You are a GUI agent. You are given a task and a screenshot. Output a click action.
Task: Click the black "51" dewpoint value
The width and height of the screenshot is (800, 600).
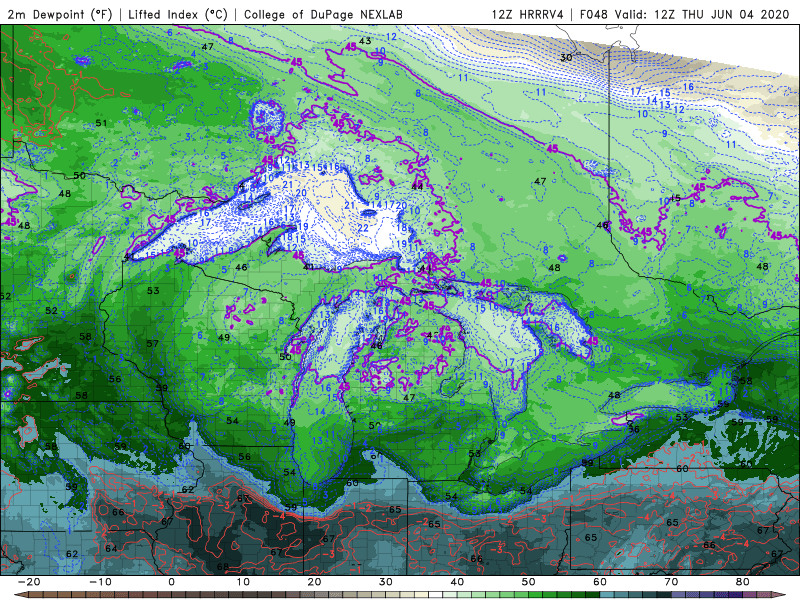click(x=102, y=123)
